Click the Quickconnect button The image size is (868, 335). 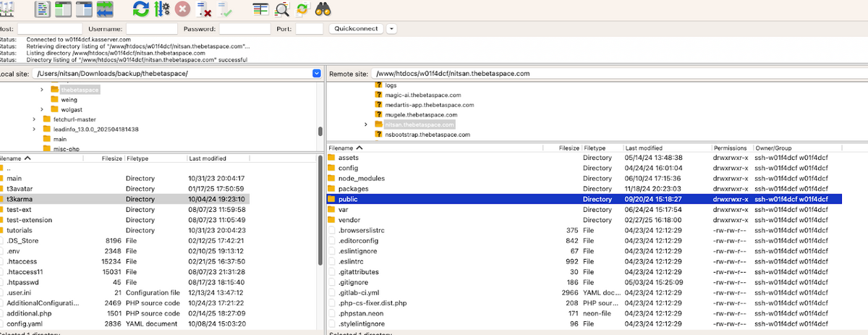point(355,29)
